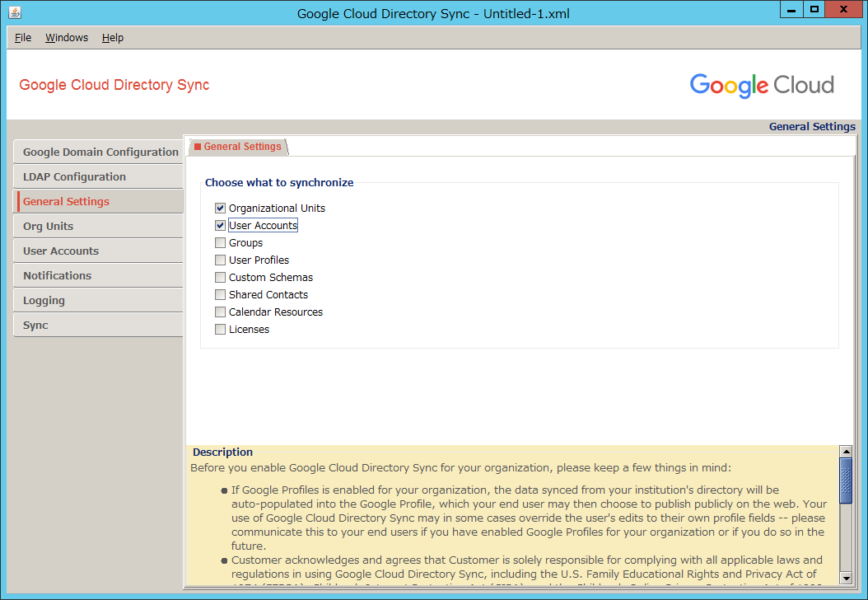Open the Help menu

[112, 38]
